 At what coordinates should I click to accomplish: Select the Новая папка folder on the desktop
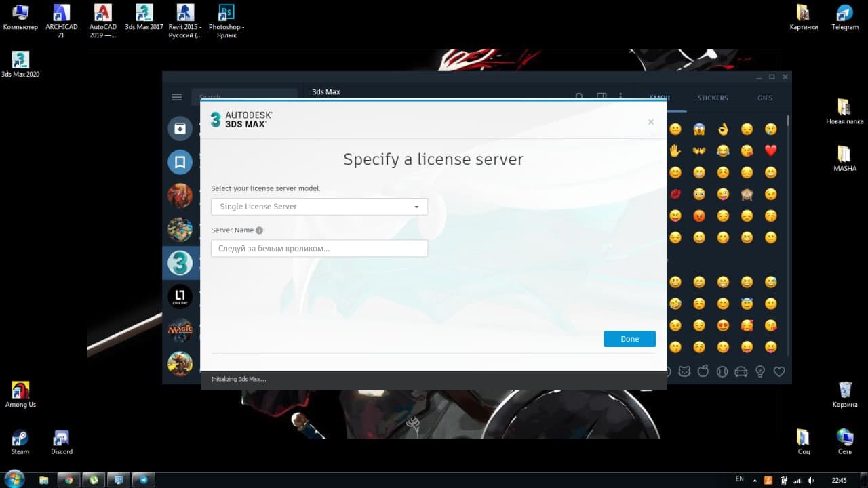pyautogui.click(x=844, y=112)
